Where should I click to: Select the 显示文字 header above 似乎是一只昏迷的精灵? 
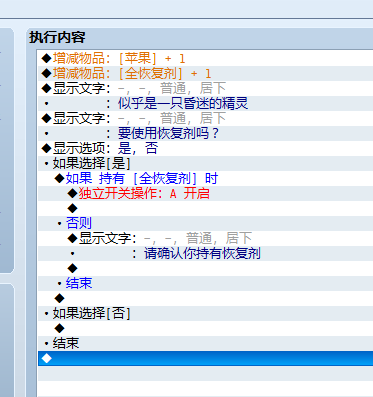pyautogui.click(x=205, y=88)
